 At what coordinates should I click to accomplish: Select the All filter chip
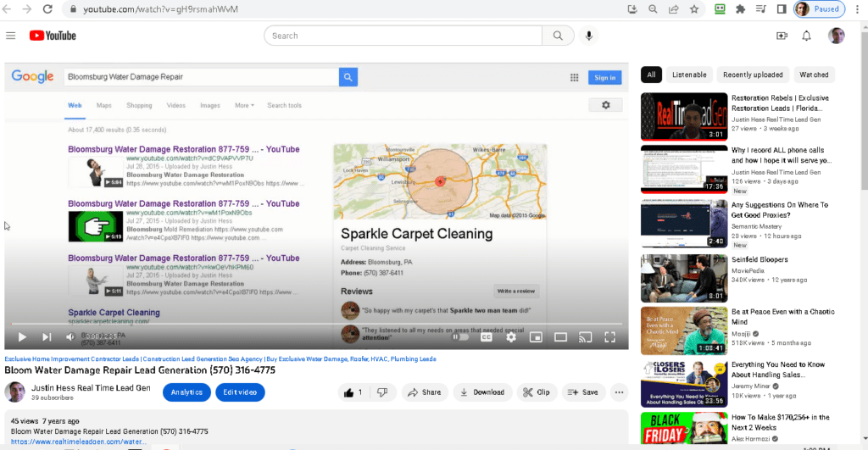[651, 75]
